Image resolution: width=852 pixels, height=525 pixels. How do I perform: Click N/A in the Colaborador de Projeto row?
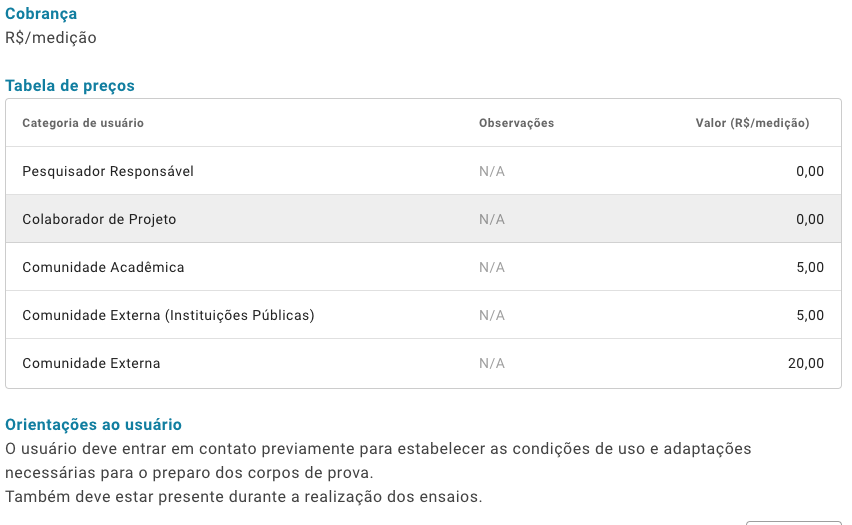tap(492, 219)
